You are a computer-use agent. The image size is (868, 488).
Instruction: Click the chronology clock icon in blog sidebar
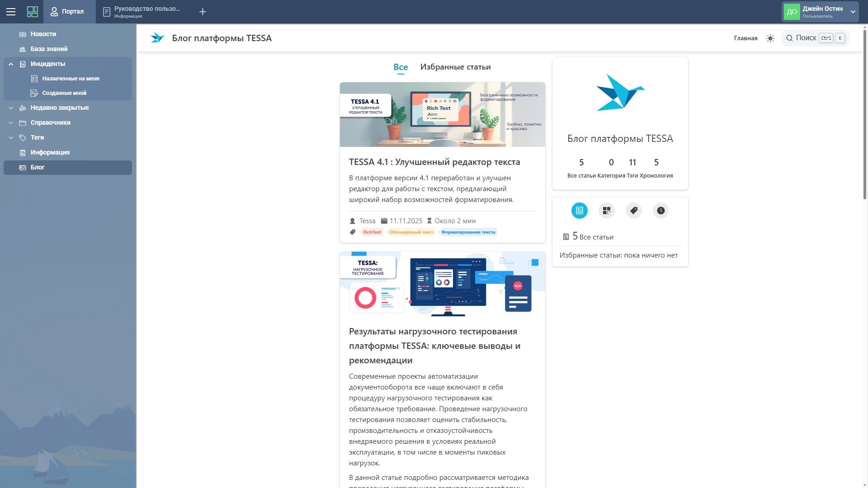(660, 211)
